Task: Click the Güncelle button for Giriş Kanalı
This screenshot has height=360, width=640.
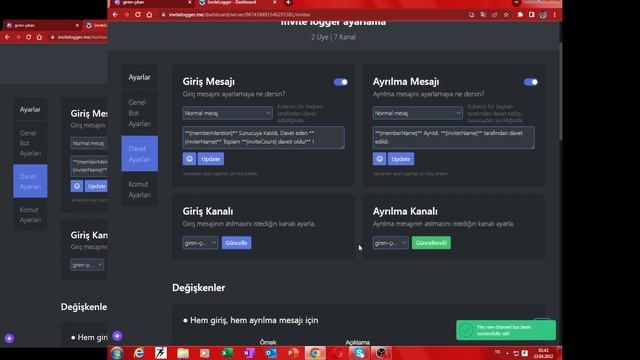Action: coord(236,243)
